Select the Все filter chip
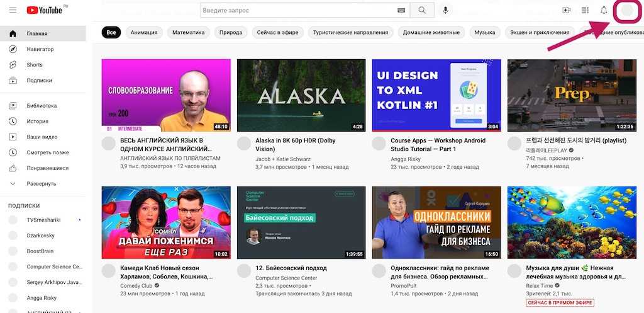644x313 pixels. pyautogui.click(x=111, y=33)
